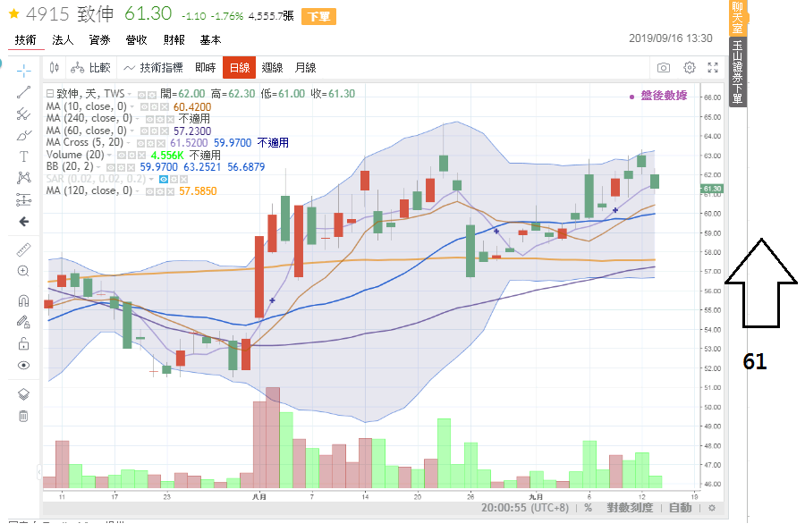
Task: Open the 基本 tab
Action: [x=210, y=40]
